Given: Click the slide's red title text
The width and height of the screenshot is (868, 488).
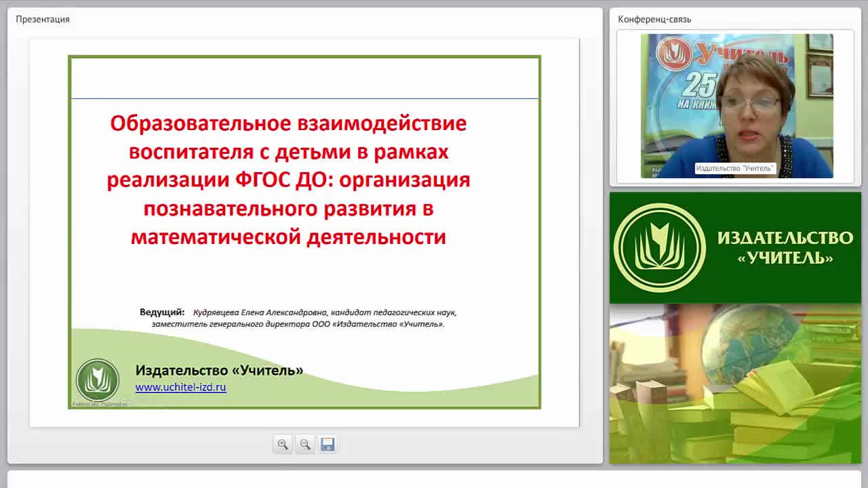Looking at the screenshot, I should [x=288, y=180].
